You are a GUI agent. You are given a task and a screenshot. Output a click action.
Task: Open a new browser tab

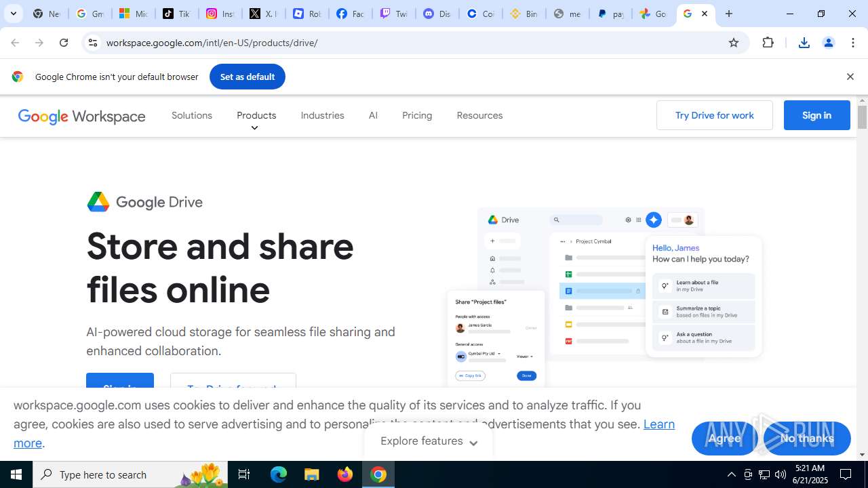pyautogui.click(x=729, y=14)
